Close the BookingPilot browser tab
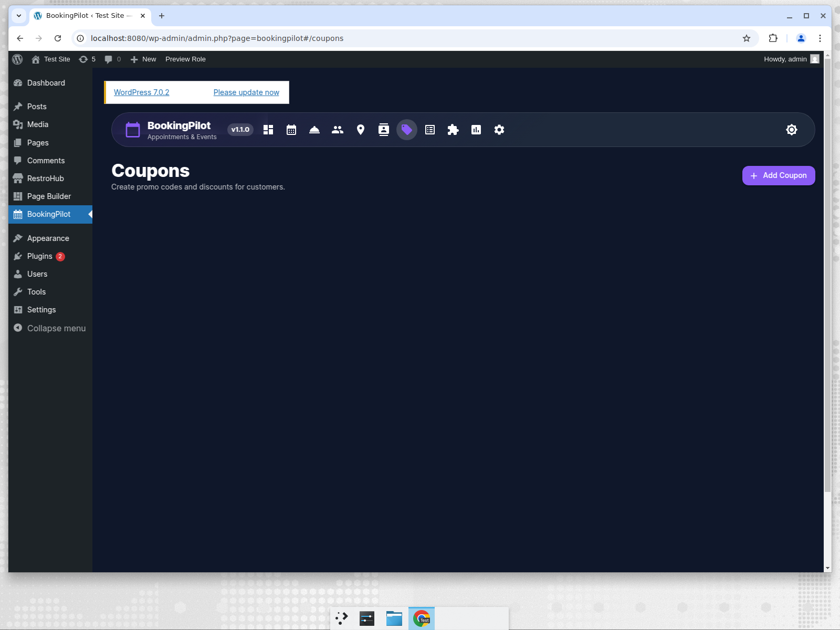Viewport: 840px width, 630px height. [143, 16]
